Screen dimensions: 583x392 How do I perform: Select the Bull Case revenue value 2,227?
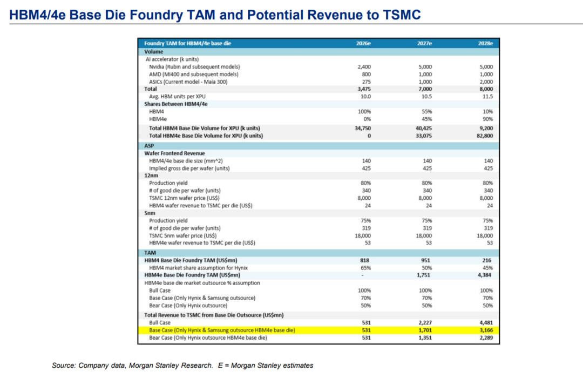pos(425,323)
